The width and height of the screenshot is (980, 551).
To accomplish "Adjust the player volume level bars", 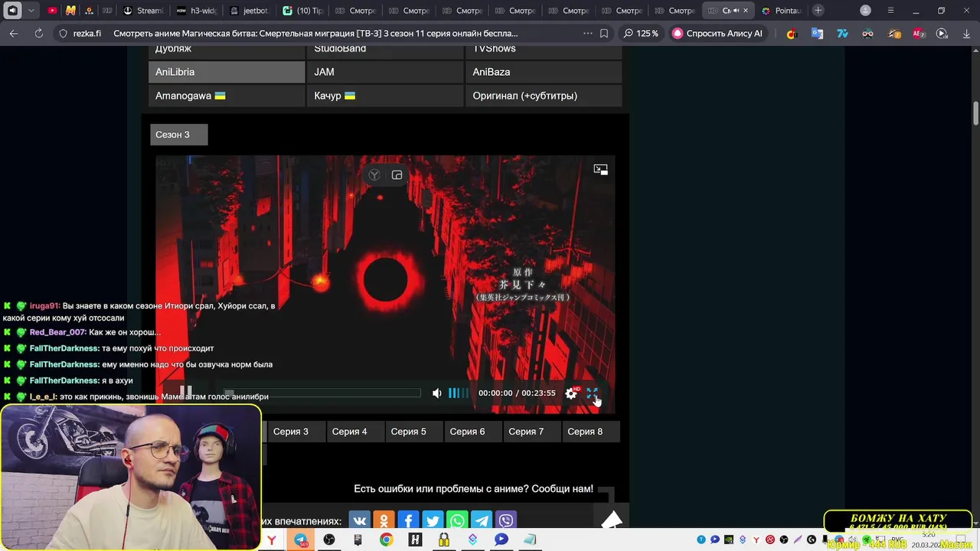I will click(458, 393).
